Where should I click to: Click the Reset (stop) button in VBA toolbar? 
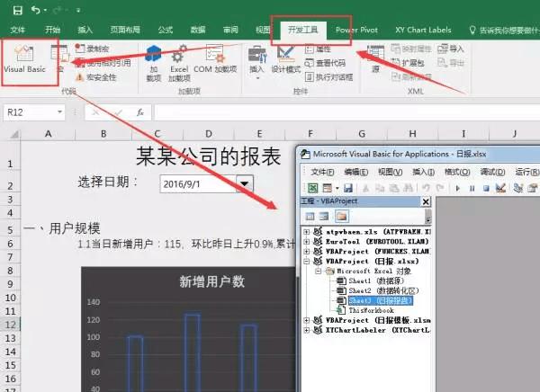pos(486,188)
